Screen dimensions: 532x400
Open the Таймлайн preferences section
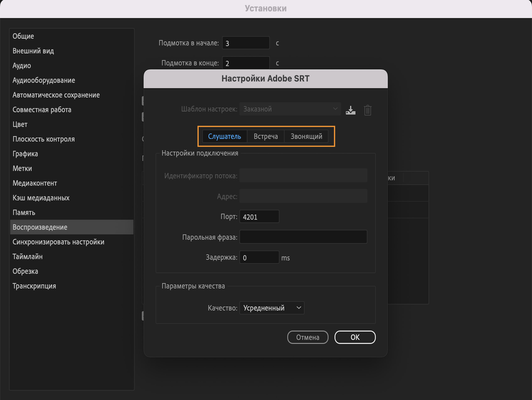pyautogui.click(x=27, y=257)
